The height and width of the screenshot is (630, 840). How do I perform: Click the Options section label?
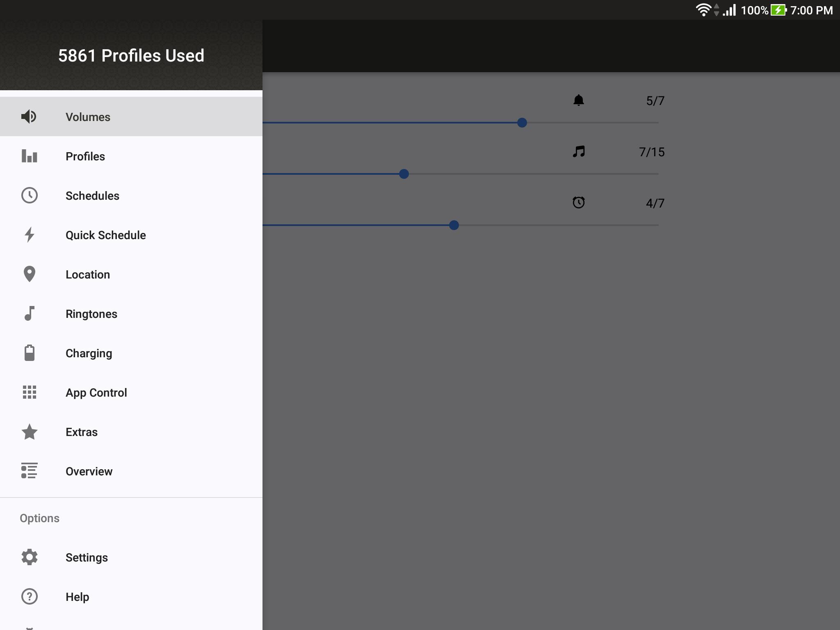click(40, 518)
